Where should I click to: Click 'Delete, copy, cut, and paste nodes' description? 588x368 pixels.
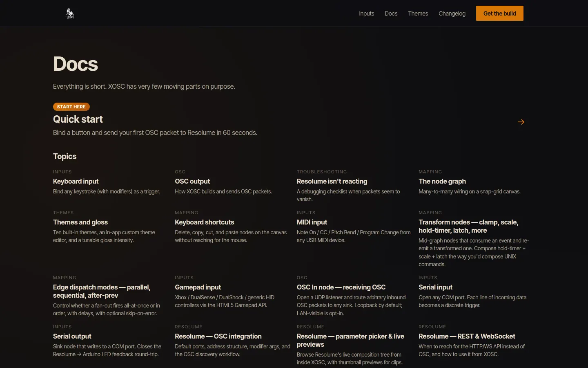(x=231, y=236)
